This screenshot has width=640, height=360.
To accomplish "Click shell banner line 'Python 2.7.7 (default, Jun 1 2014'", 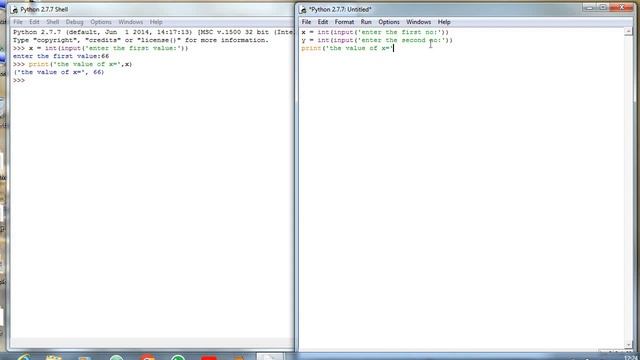I will [x=153, y=32].
